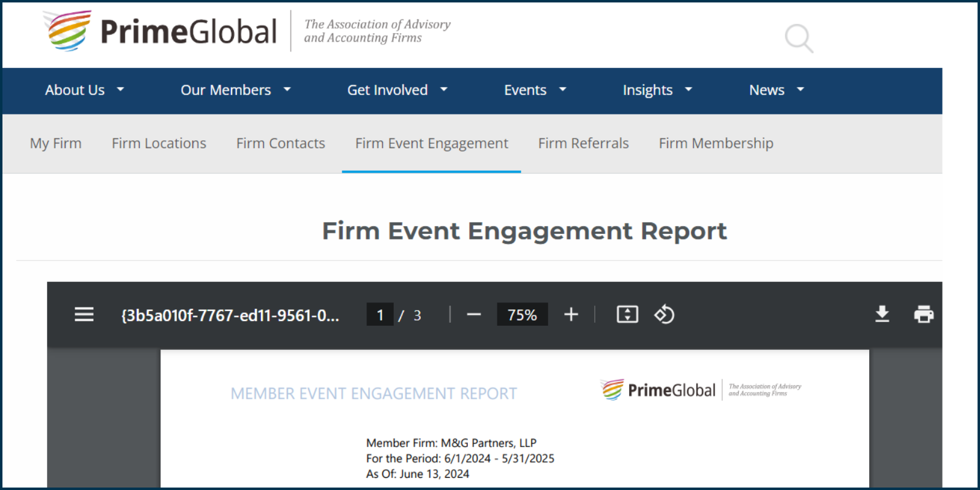The image size is (980, 490).
Task: Switch to the Firm Referrals tab
Action: tap(583, 143)
